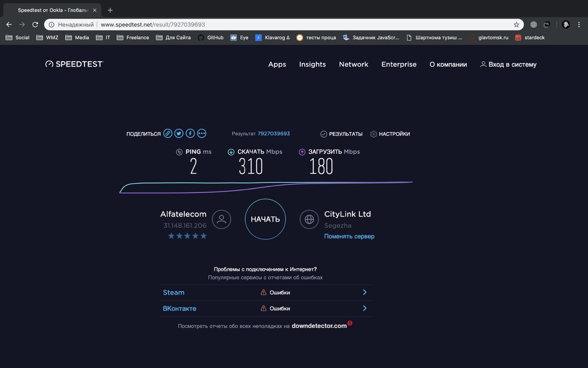Open the Шартнома тузиш bookmark

pyautogui.click(x=435, y=38)
